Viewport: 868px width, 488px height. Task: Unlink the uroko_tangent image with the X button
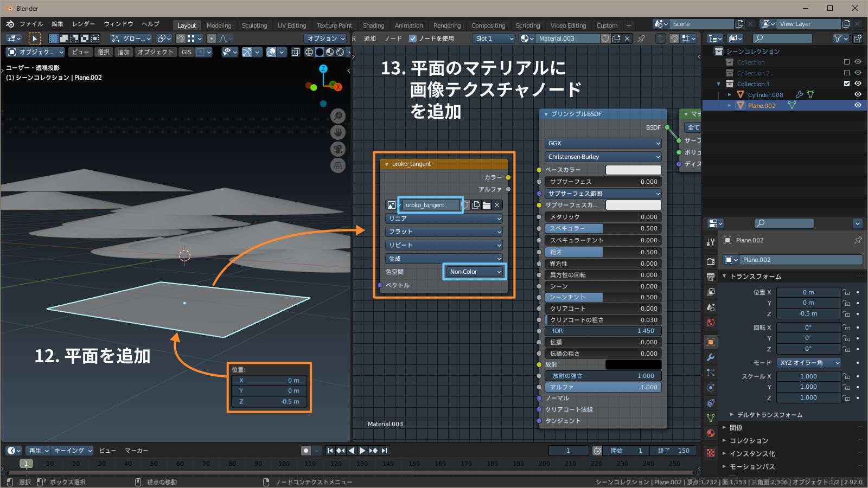click(x=497, y=205)
